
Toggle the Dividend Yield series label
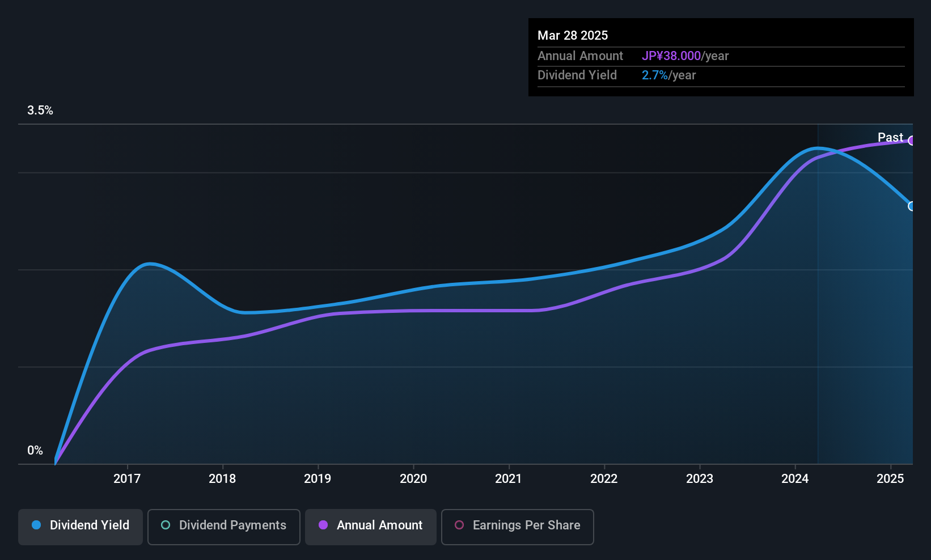[90, 525]
